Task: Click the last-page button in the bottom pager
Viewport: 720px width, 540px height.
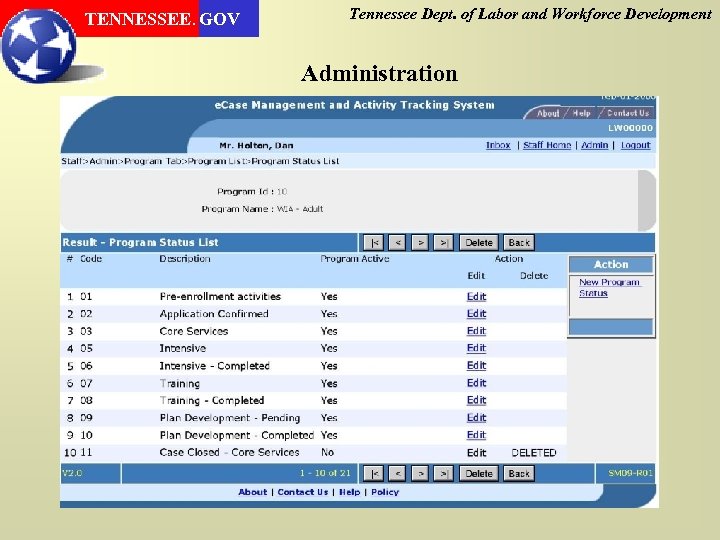Action: pyautogui.click(x=443, y=473)
